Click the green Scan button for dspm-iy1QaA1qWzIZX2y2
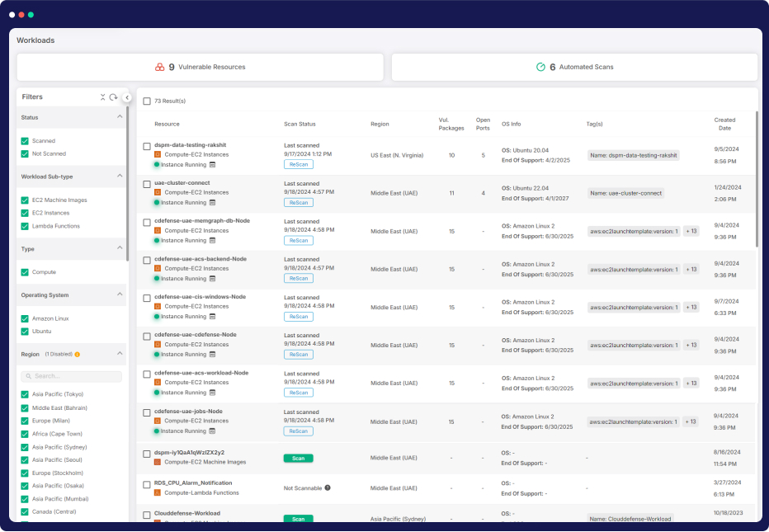The width and height of the screenshot is (769, 532). pyautogui.click(x=298, y=458)
